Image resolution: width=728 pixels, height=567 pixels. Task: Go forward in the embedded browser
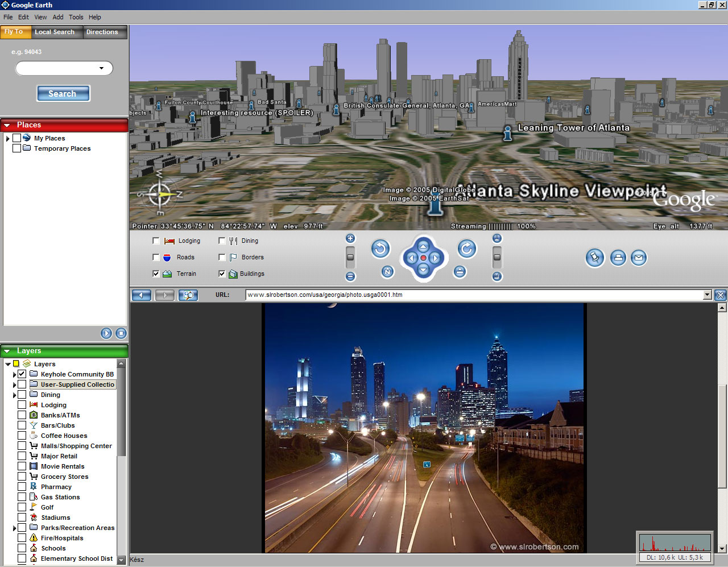click(x=164, y=295)
